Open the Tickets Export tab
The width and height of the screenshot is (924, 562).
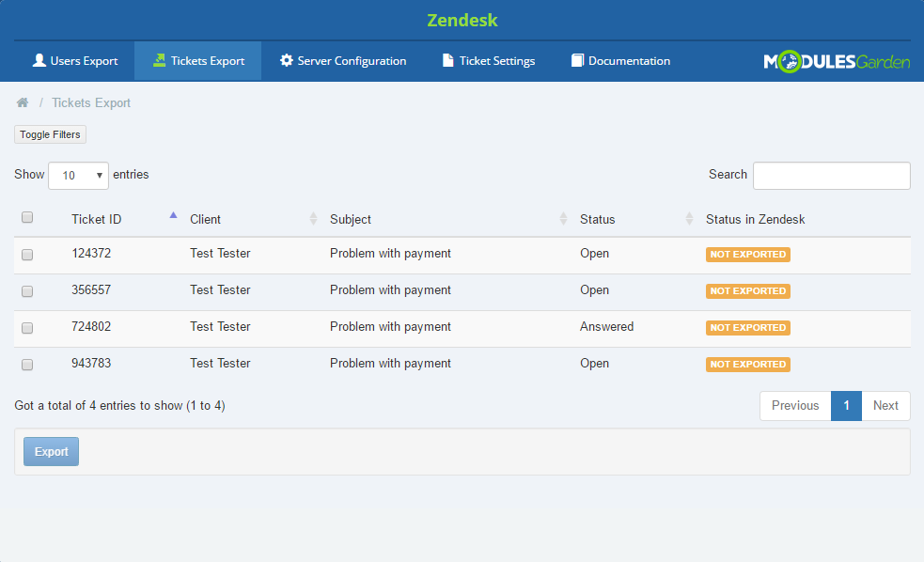click(198, 61)
